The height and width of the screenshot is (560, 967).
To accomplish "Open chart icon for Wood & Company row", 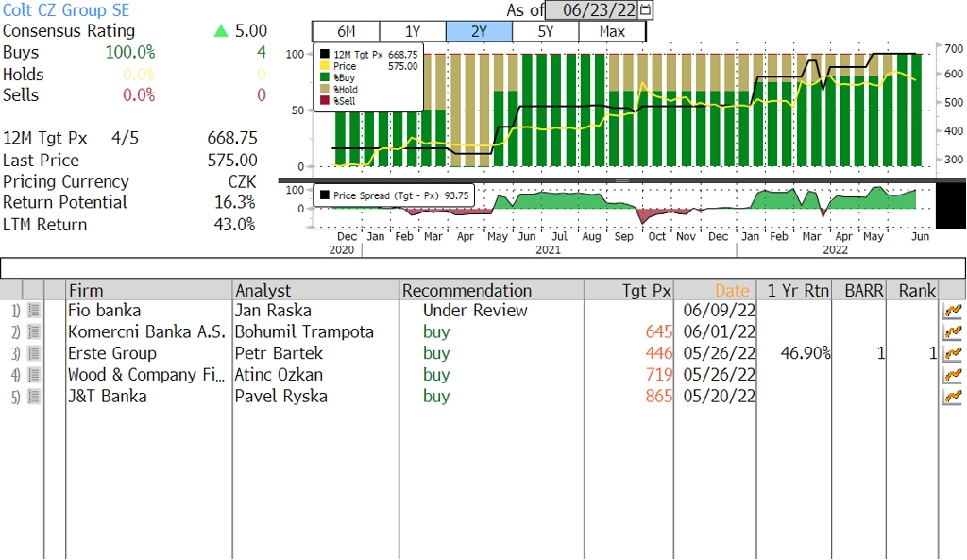I will [953, 374].
